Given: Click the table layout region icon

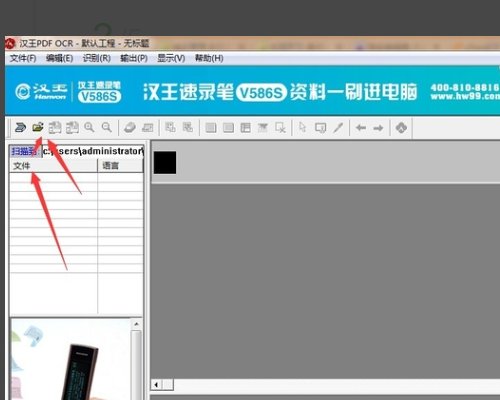Looking at the screenshot, I should (x=245, y=128).
